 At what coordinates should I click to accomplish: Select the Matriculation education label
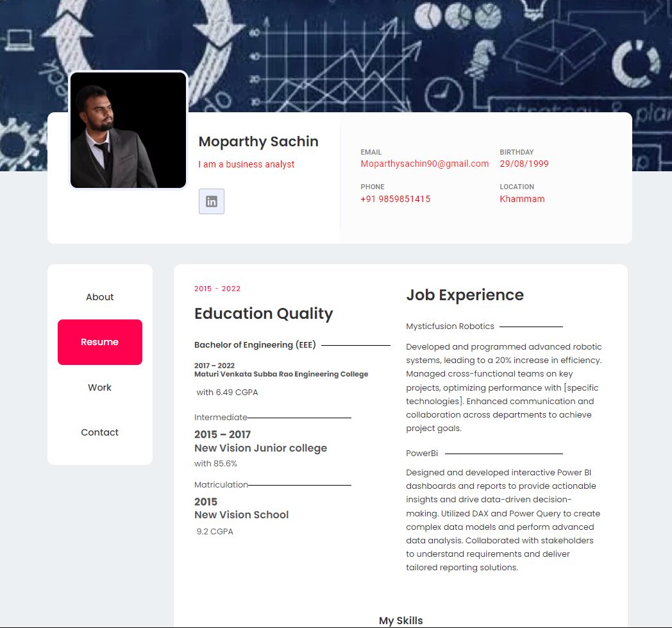[221, 485]
